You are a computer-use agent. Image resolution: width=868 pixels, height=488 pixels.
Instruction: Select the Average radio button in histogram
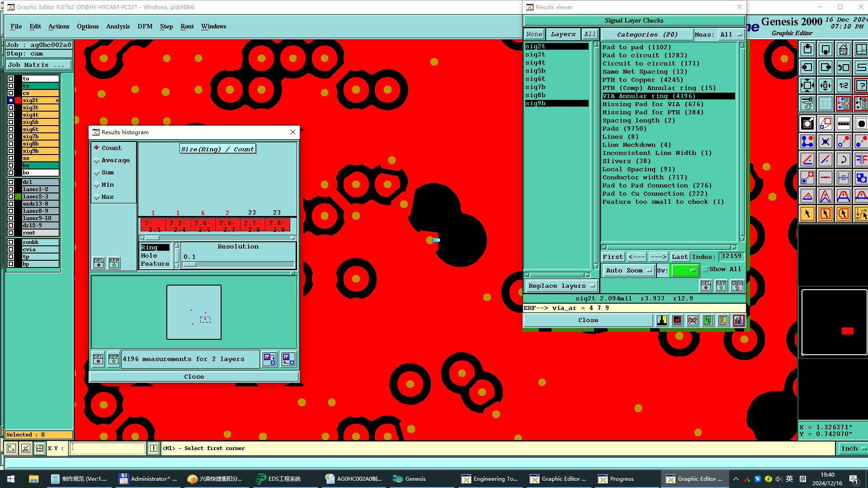click(97, 160)
